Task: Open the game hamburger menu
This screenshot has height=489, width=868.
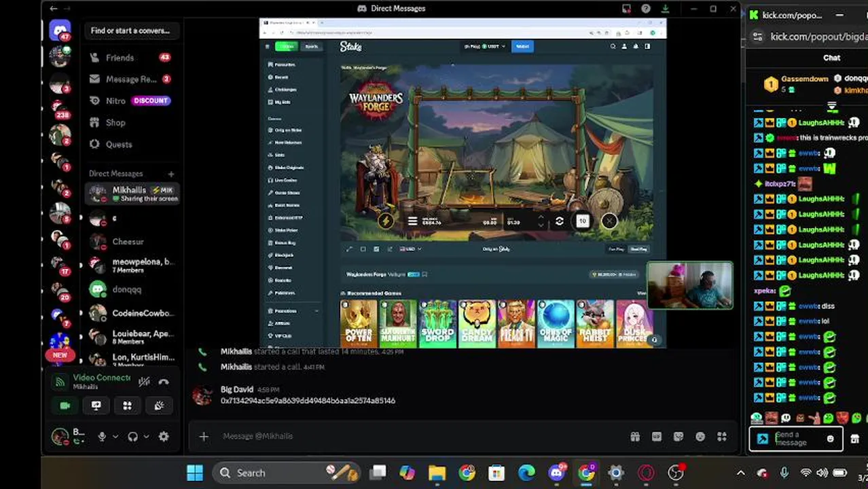Action: (412, 221)
